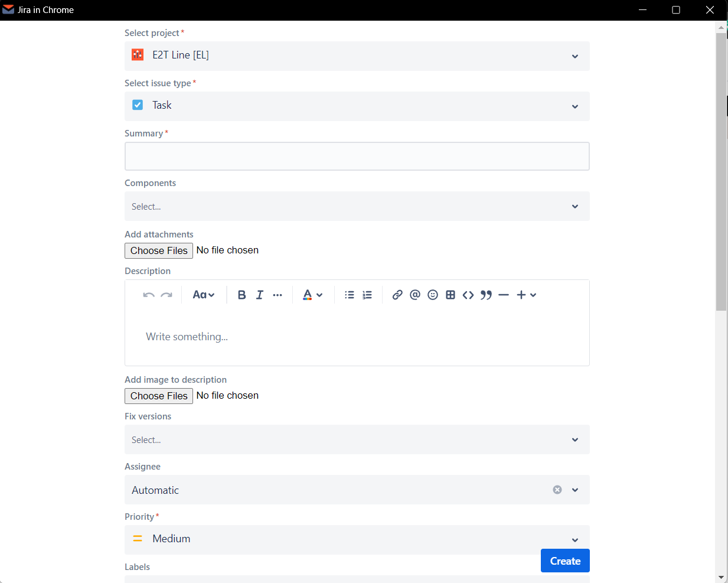Viewport: 728px width, 583px height.
Task: Insert a code snippet
Action: [468, 295]
